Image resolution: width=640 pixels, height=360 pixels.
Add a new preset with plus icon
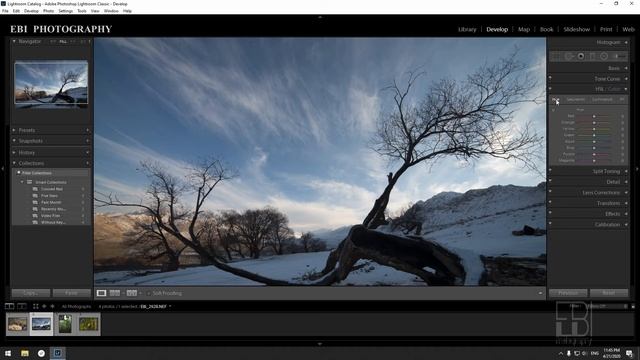(87, 130)
